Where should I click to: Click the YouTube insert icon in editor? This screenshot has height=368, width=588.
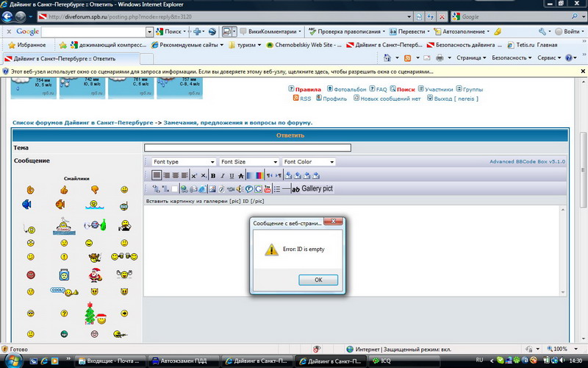point(268,189)
